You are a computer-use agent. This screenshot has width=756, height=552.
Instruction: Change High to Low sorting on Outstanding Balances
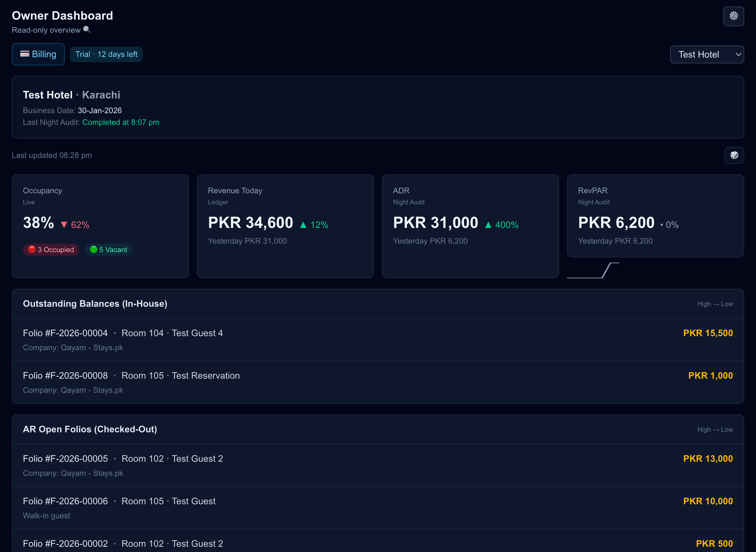[715, 304]
